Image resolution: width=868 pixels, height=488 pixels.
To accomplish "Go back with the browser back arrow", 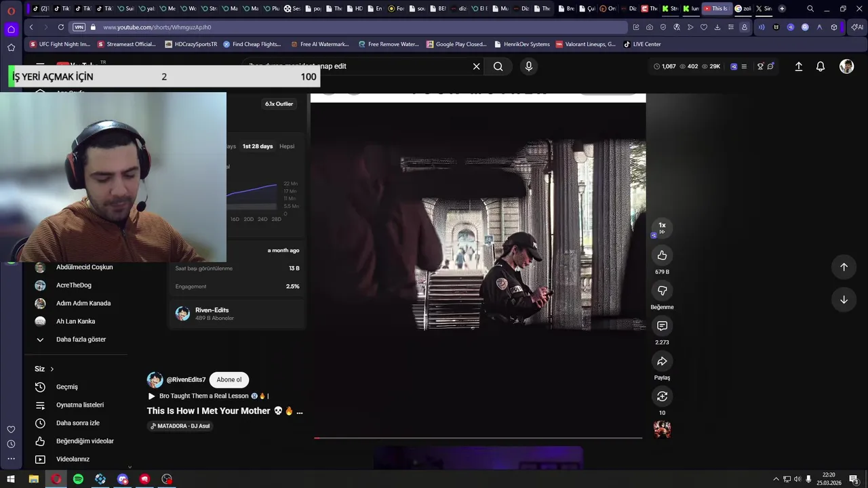I will 31,27.
